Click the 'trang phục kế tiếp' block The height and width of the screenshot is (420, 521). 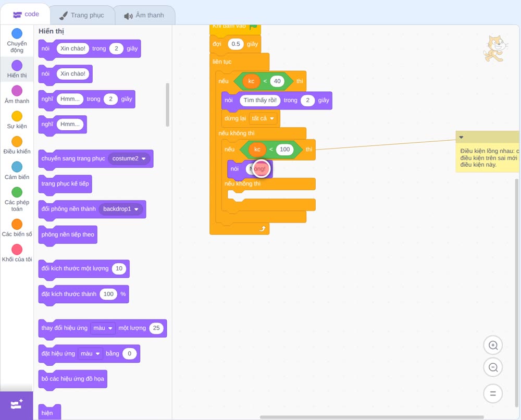pyautogui.click(x=65, y=184)
